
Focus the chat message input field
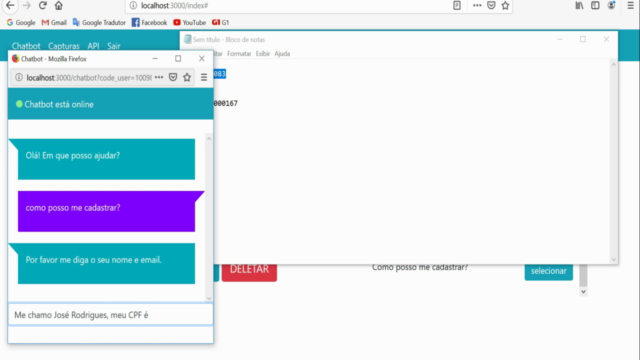point(110,315)
